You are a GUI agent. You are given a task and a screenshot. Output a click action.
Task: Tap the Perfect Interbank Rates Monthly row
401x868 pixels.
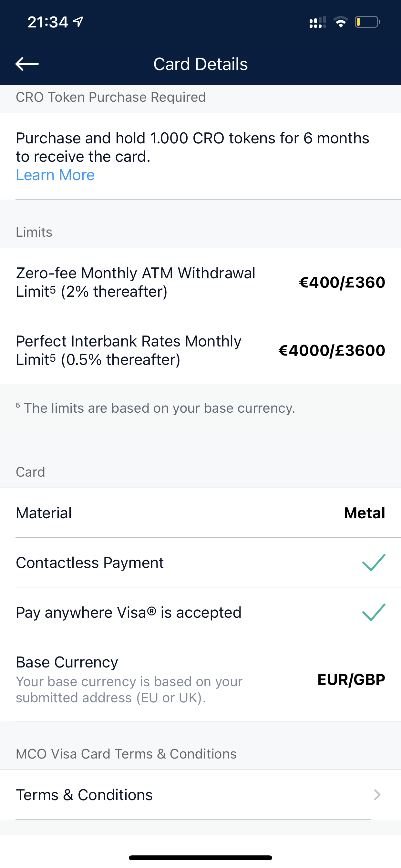200,350
